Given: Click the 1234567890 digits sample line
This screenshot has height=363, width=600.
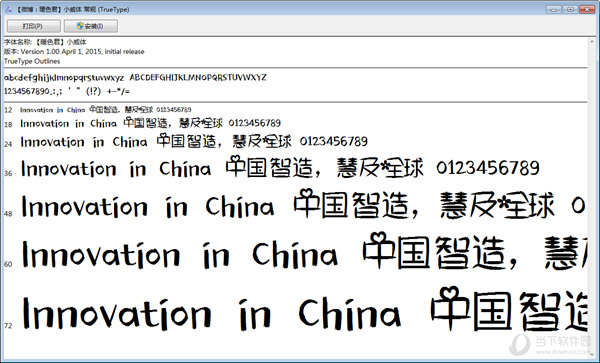Looking at the screenshot, I should 67,91.
